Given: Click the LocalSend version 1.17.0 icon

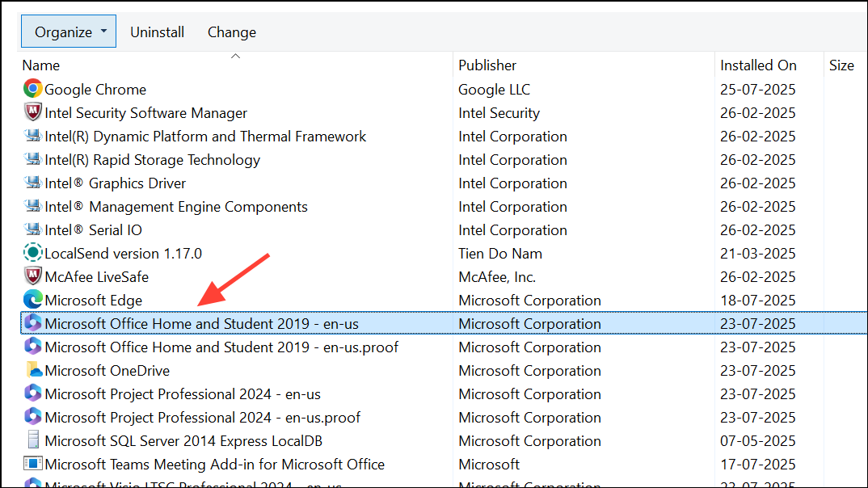Looking at the screenshot, I should pyautogui.click(x=32, y=253).
